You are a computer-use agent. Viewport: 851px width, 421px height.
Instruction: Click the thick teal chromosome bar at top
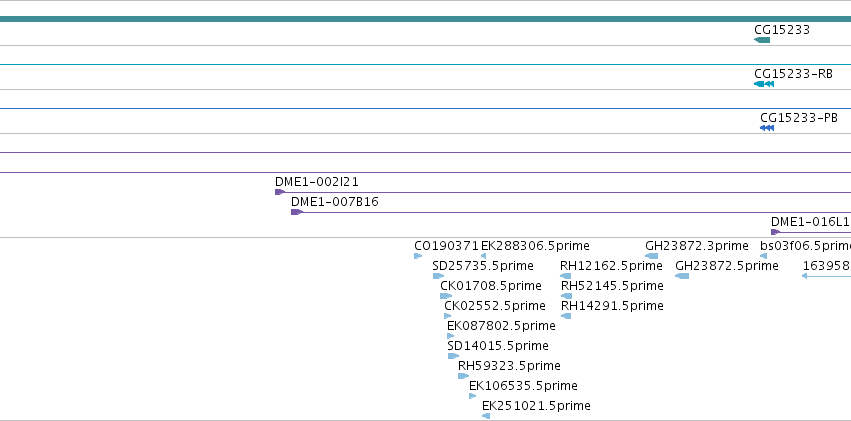click(x=426, y=20)
